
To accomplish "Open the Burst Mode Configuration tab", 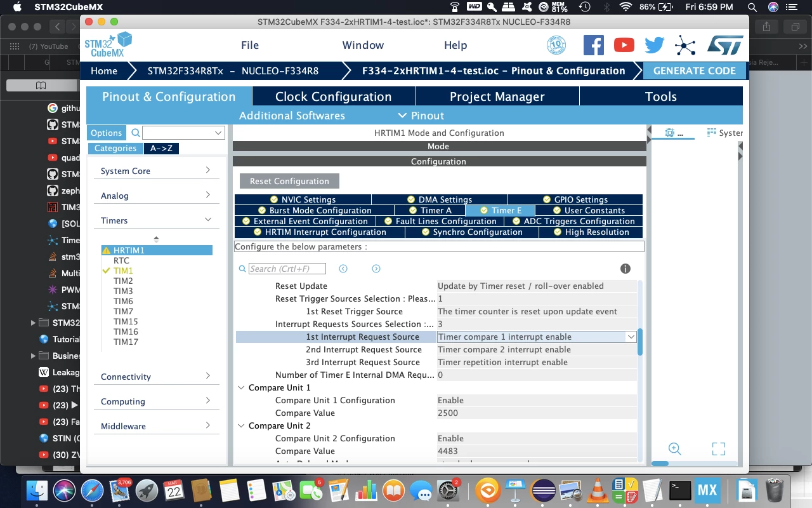I will pos(315,210).
